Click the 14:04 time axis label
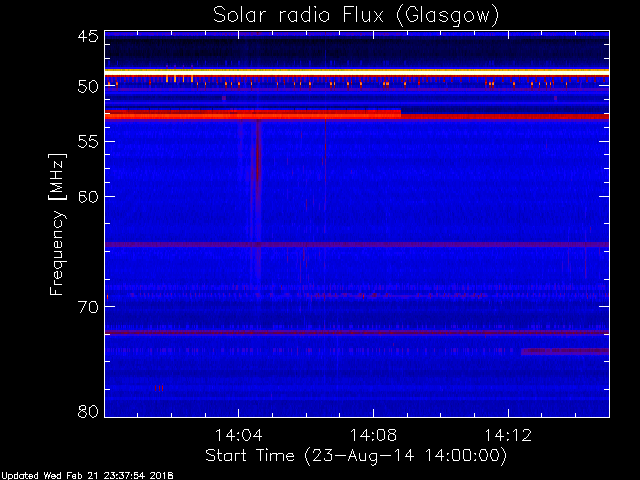This screenshot has width=640, height=480. click(x=238, y=435)
